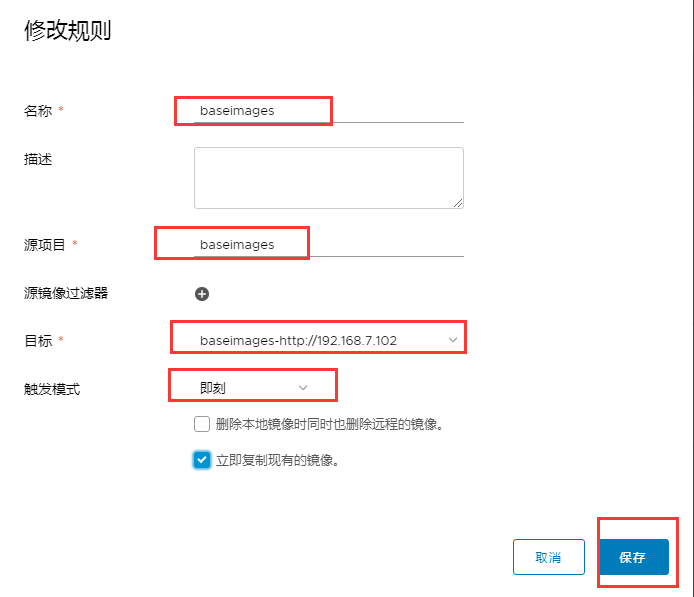Viewport: 694px width, 597px height.
Task: Click the 源项目 source project input field
Action: pos(328,245)
